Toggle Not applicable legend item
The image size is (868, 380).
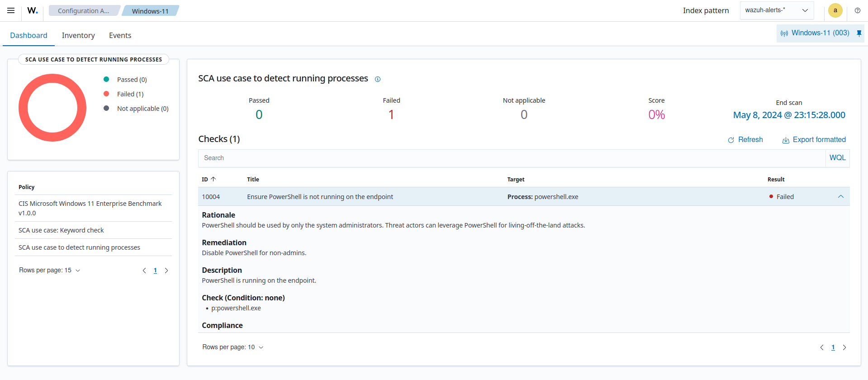[x=142, y=109]
